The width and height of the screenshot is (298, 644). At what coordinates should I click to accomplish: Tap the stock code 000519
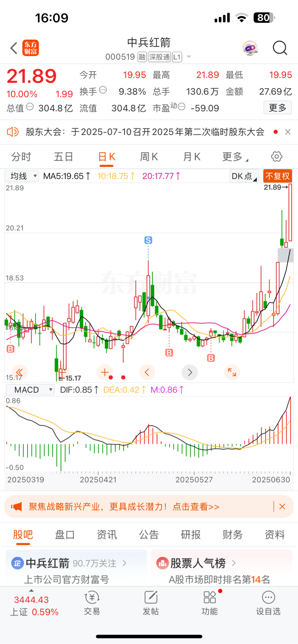pos(120,57)
